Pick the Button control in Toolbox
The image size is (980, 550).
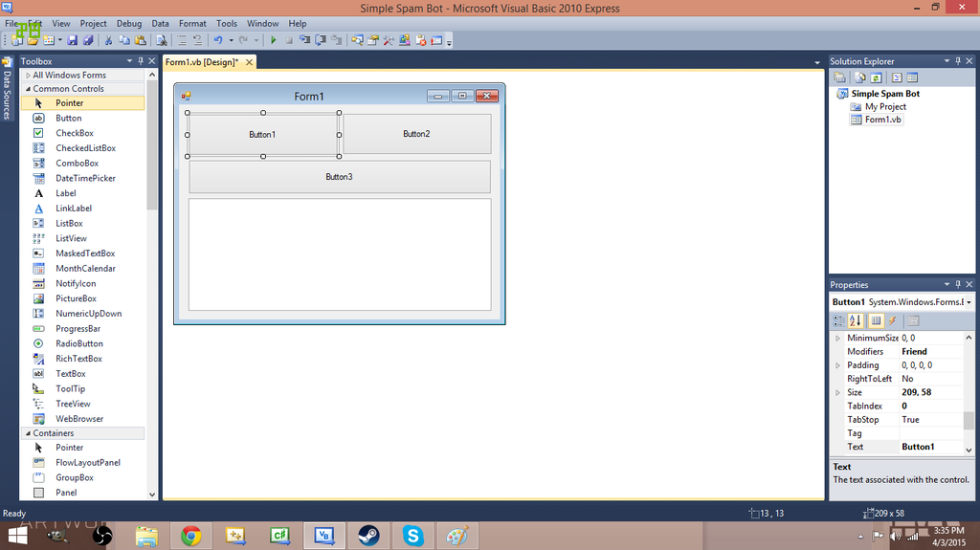coord(83,118)
